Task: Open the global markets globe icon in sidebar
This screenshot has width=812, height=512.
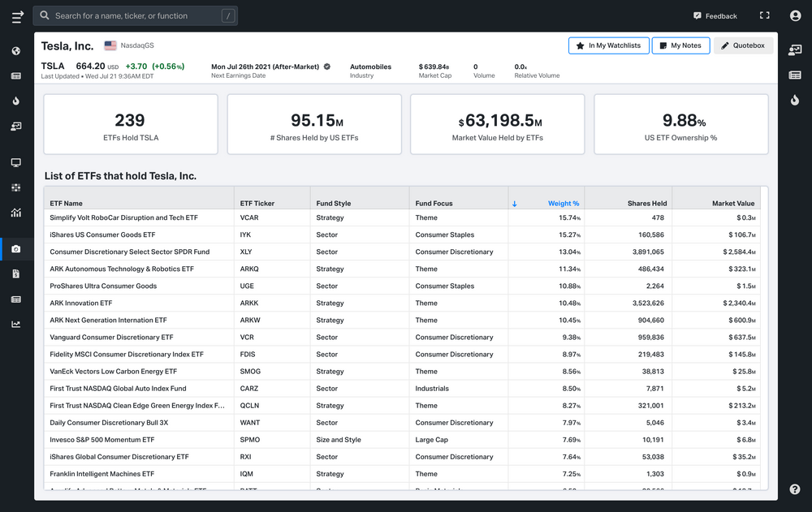Action: [15, 49]
